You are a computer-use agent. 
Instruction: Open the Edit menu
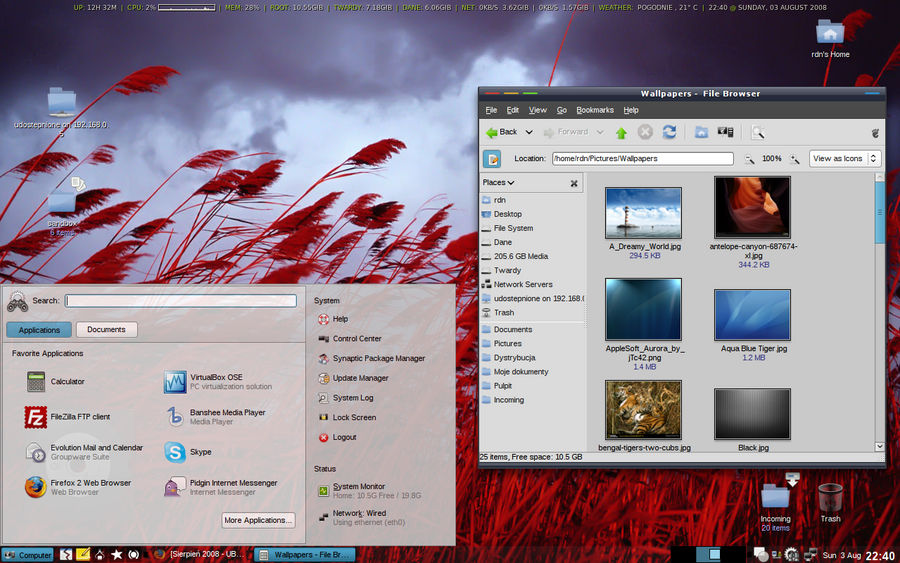click(513, 110)
